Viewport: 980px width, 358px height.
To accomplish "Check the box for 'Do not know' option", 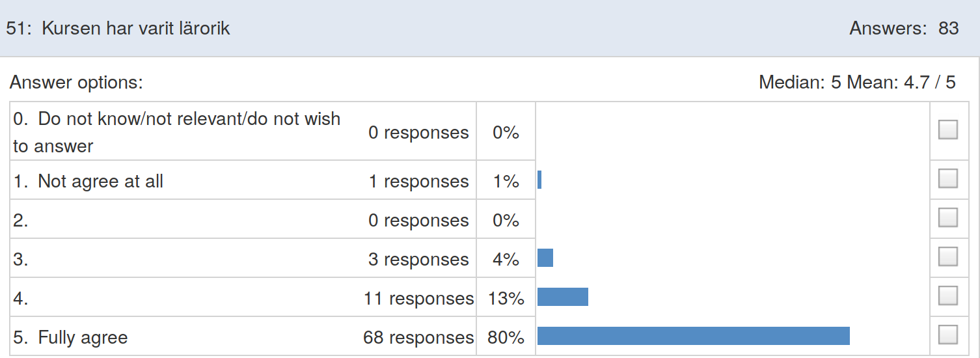I will [948, 131].
